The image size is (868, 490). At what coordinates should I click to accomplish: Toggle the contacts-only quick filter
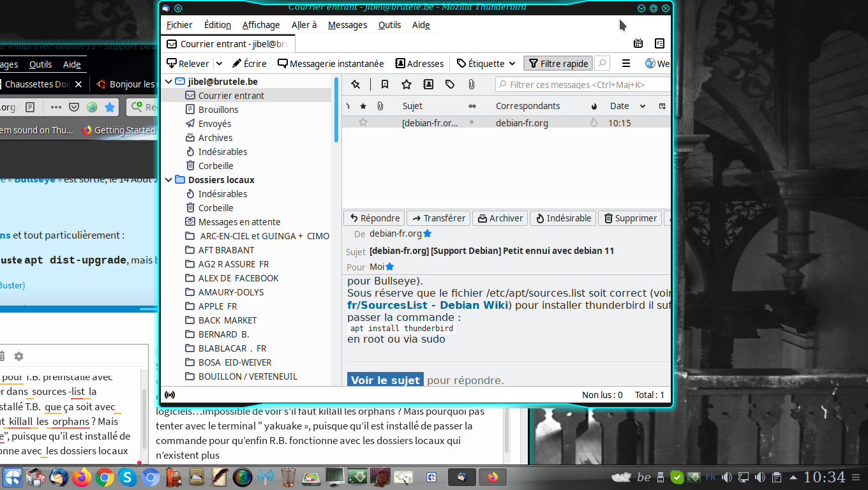tap(428, 84)
